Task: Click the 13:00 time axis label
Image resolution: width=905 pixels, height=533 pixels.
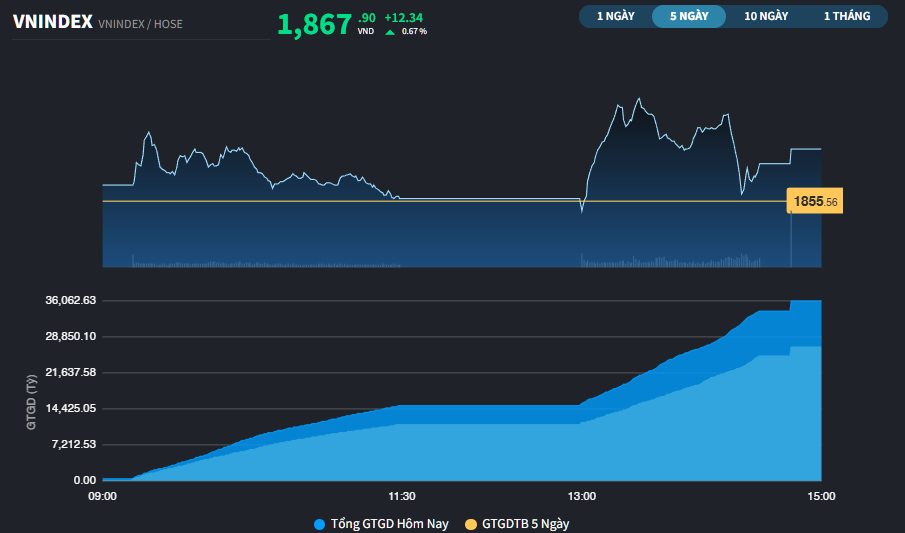Action: 581,496
